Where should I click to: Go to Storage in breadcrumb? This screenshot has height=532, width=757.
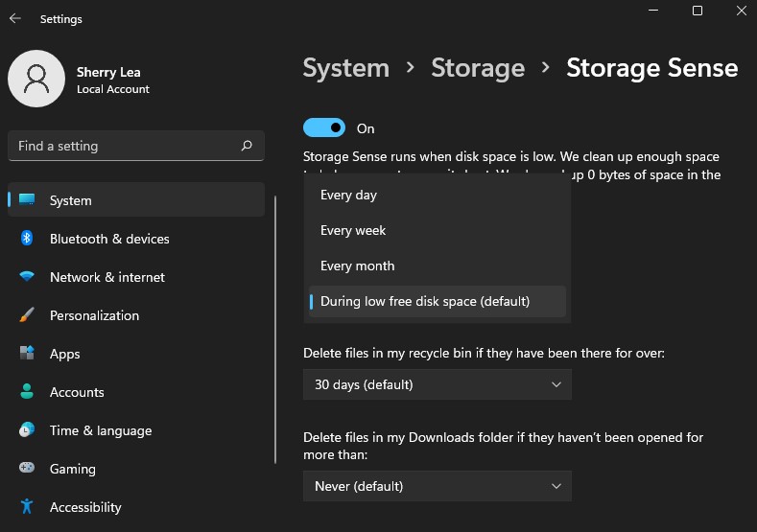coord(478,68)
